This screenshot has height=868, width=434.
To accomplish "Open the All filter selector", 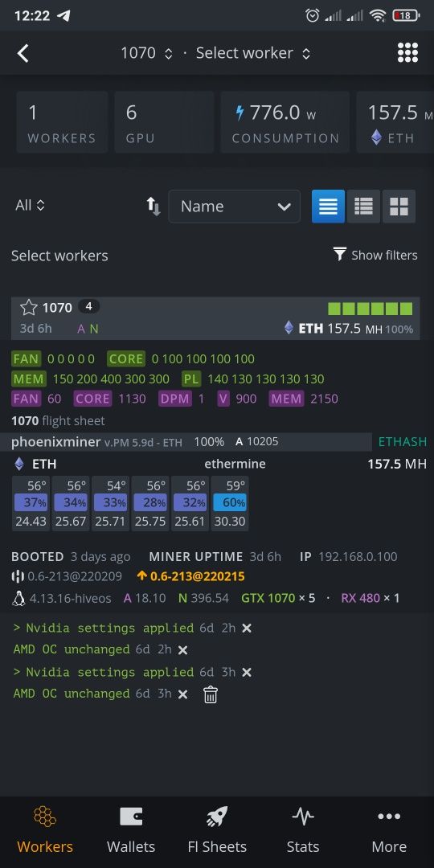I will [x=30, y=206].
